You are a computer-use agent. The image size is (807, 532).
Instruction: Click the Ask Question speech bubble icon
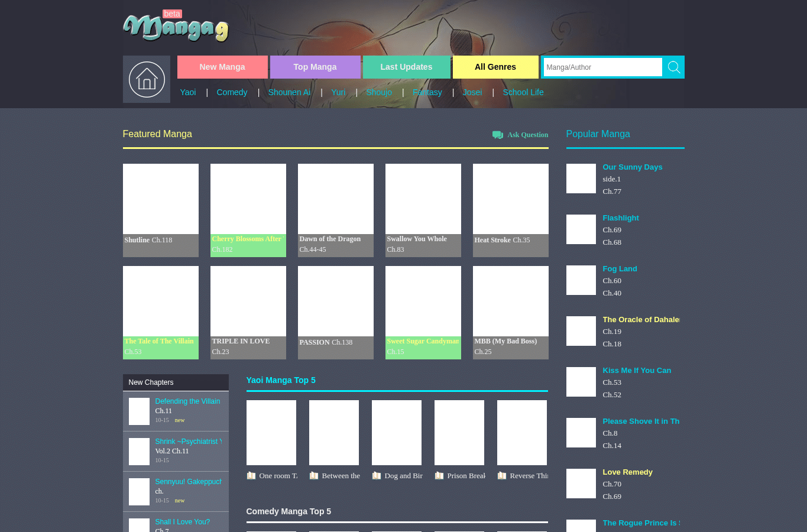498,135
